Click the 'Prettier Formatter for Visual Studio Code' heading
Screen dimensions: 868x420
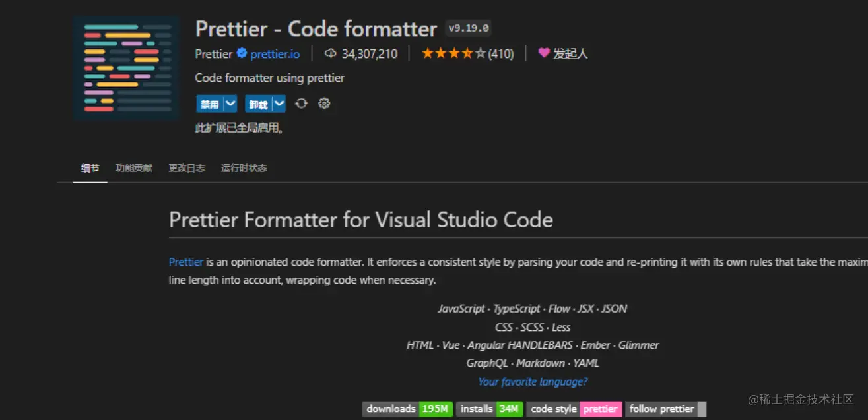coord(361,220)
